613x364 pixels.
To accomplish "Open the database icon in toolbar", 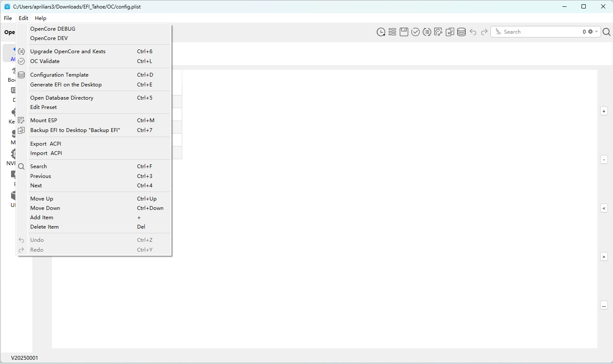I will pyautogui.click(x=461, y=32).
